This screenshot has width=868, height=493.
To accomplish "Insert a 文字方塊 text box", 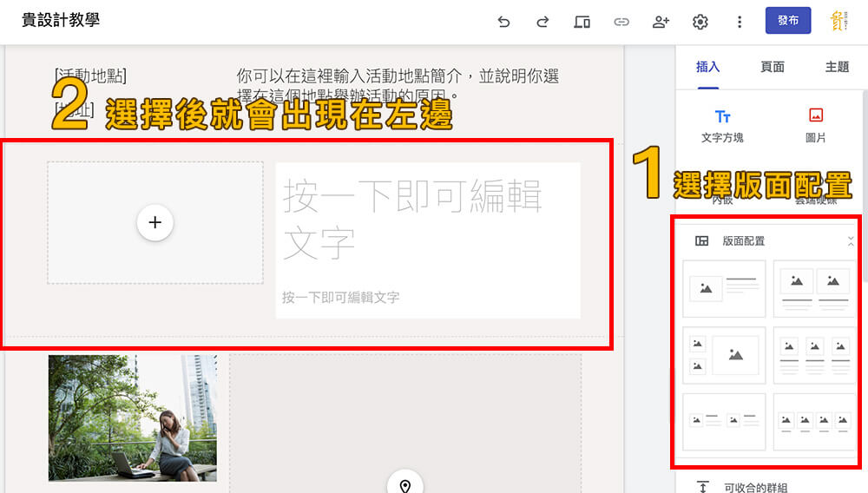I will (722, 125).
